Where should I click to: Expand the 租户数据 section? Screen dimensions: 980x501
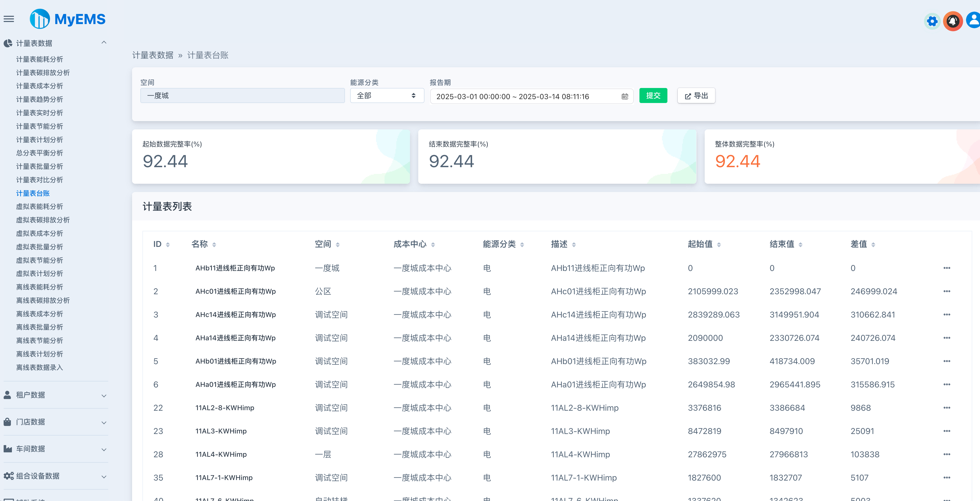55,395
